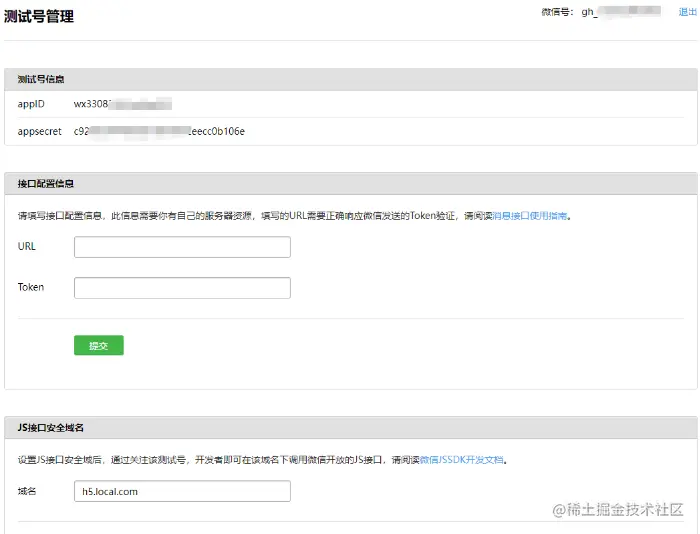Click the URL field label
The height and width of the screenshot is (534, 700).
click(27, 246)
